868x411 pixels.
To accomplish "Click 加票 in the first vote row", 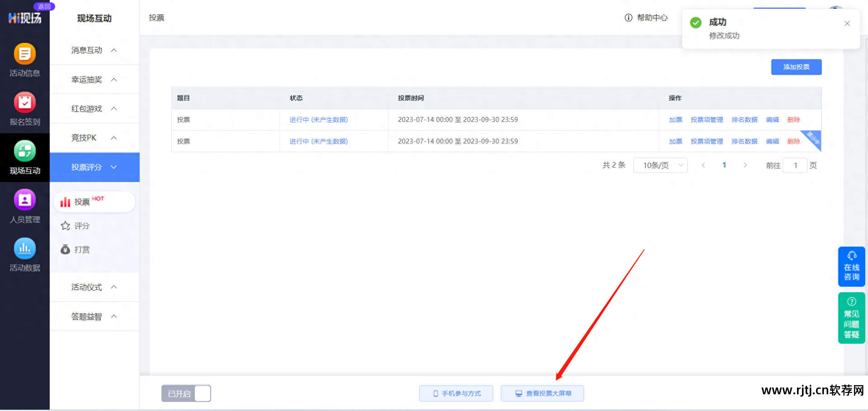I will tap(675, 120).
